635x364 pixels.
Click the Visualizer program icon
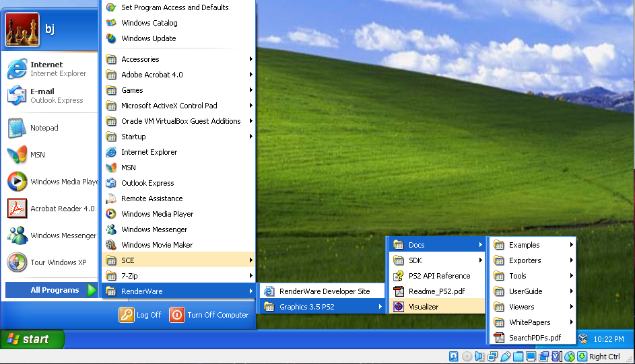coord(399,307)
